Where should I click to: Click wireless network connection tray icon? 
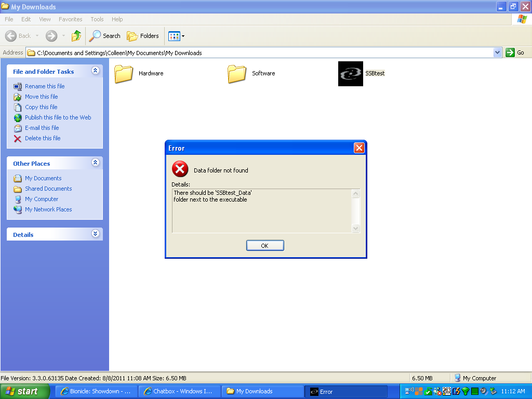pos(409,391)
